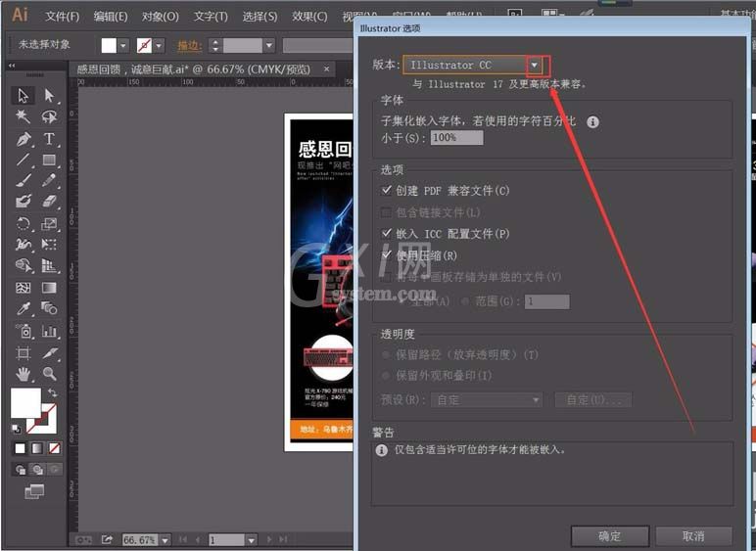756x551 pixels.
Task: Open the 选择(S) menu
Action: coord(260,17)
